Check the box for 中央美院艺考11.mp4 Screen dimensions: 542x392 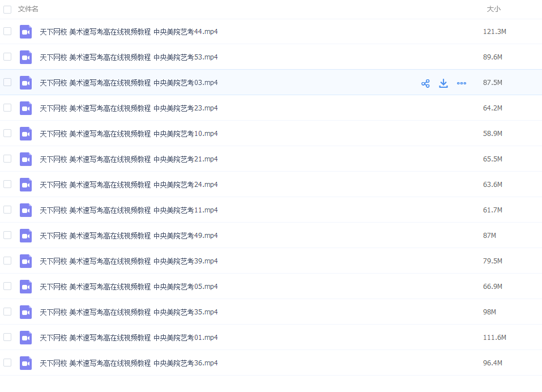7,210
